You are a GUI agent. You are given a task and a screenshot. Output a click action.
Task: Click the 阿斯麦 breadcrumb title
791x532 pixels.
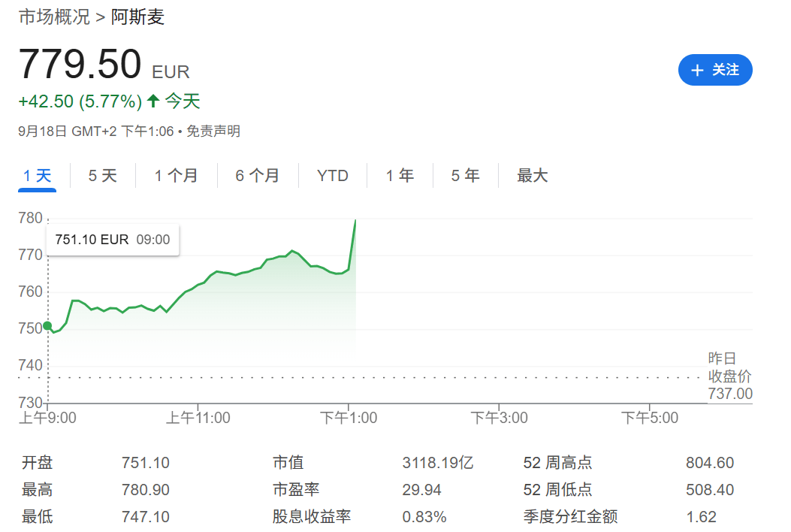(137, 17)
